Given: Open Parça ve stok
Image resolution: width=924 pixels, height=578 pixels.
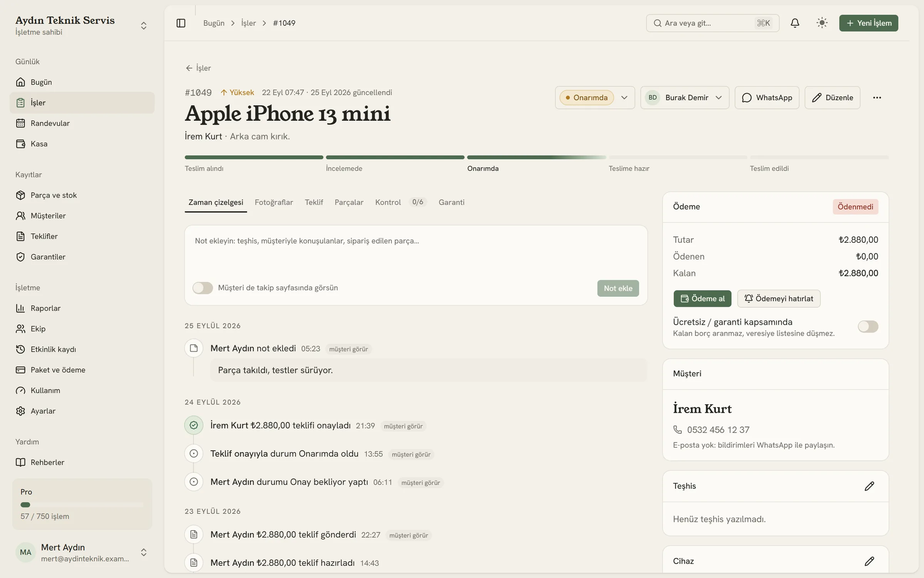Looking at the screenshot, I should 82,195.
